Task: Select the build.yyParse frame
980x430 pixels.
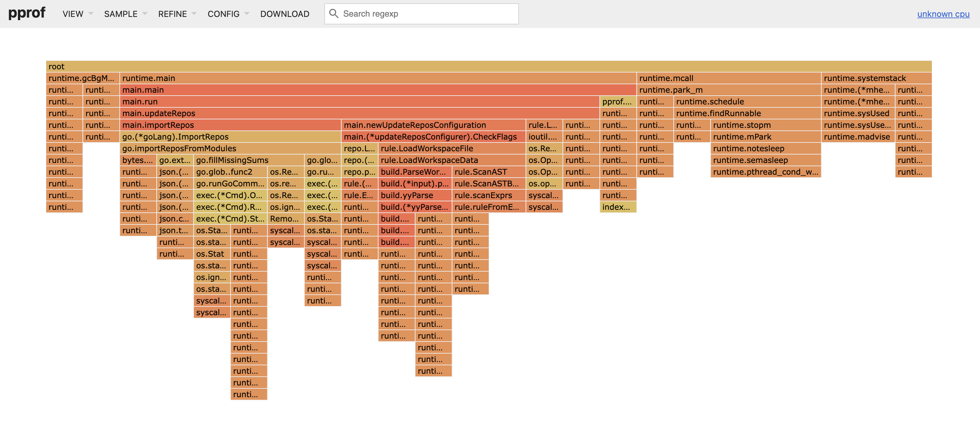Action: pyautogui.click(x=415, y=195)
